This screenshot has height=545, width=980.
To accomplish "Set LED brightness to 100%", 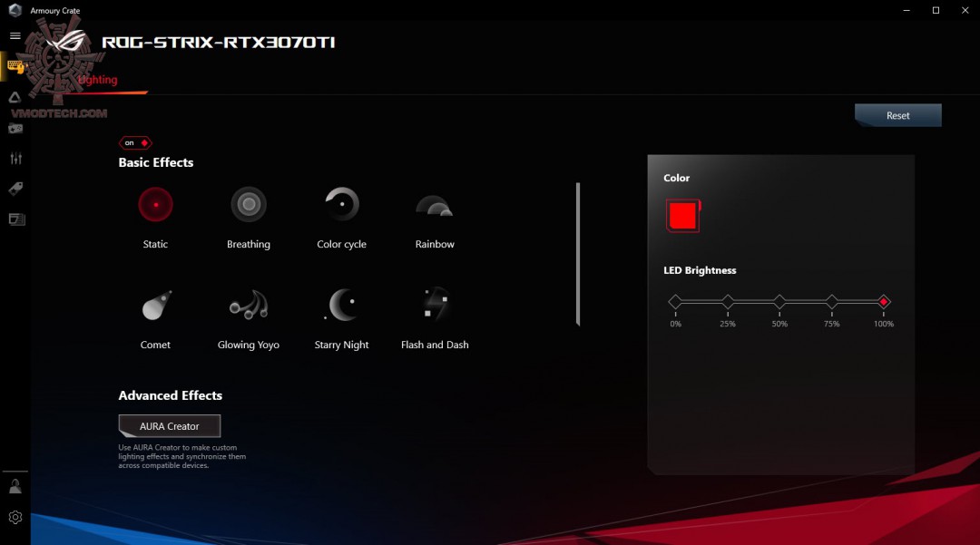I will tap(883, 302).
